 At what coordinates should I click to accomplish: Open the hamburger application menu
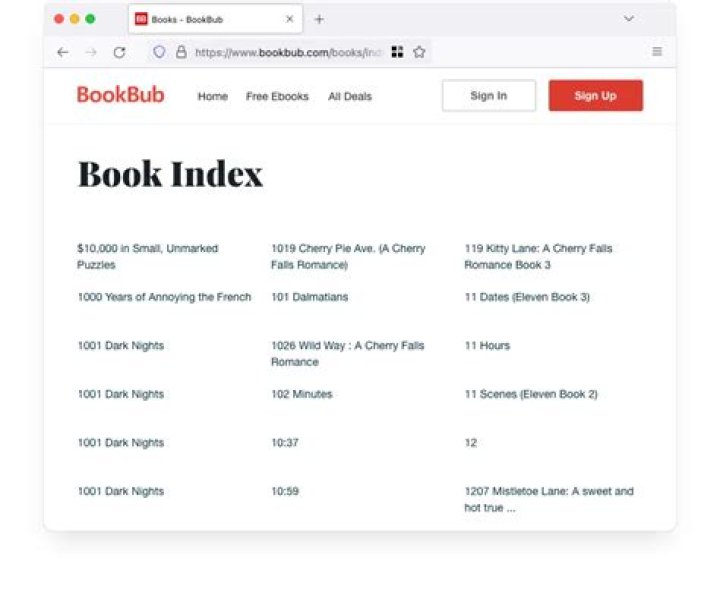point(657,51)
